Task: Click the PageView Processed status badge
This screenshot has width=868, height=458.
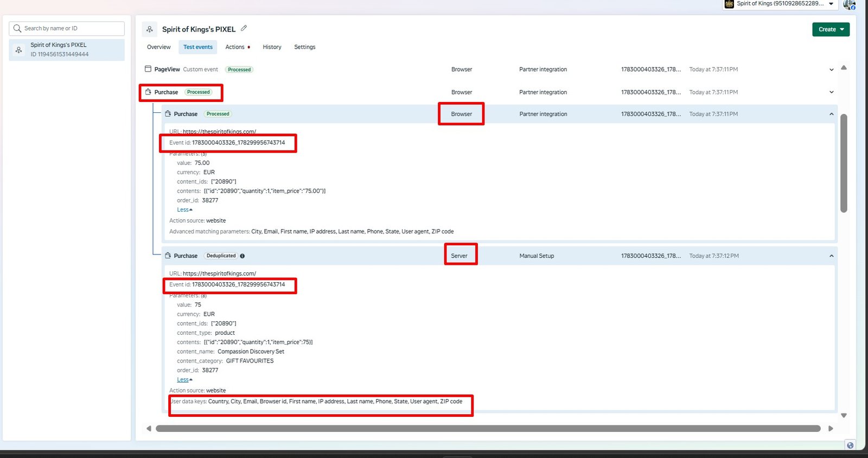Action: [239, 69]
